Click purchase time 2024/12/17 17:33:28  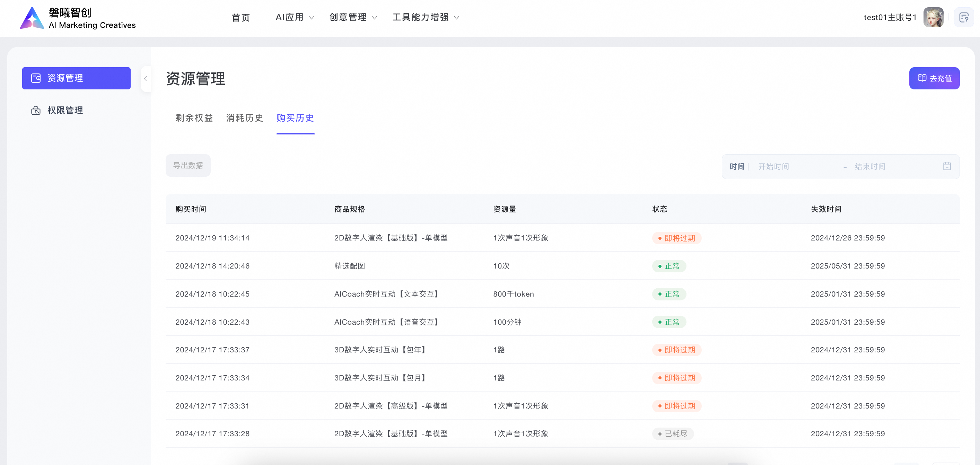pos(212,434)
